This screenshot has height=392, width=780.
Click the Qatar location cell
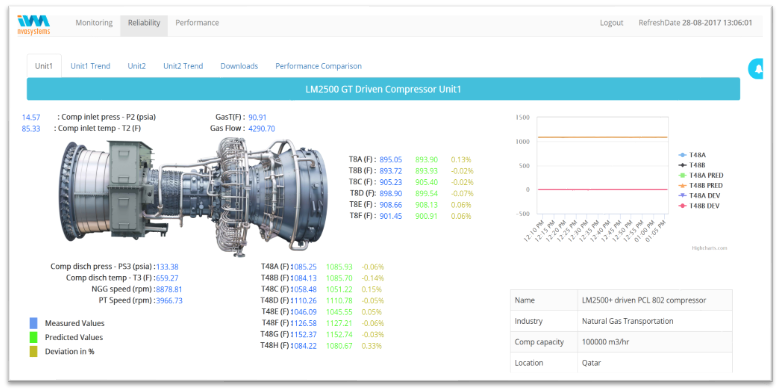click(x=655, y=363)
